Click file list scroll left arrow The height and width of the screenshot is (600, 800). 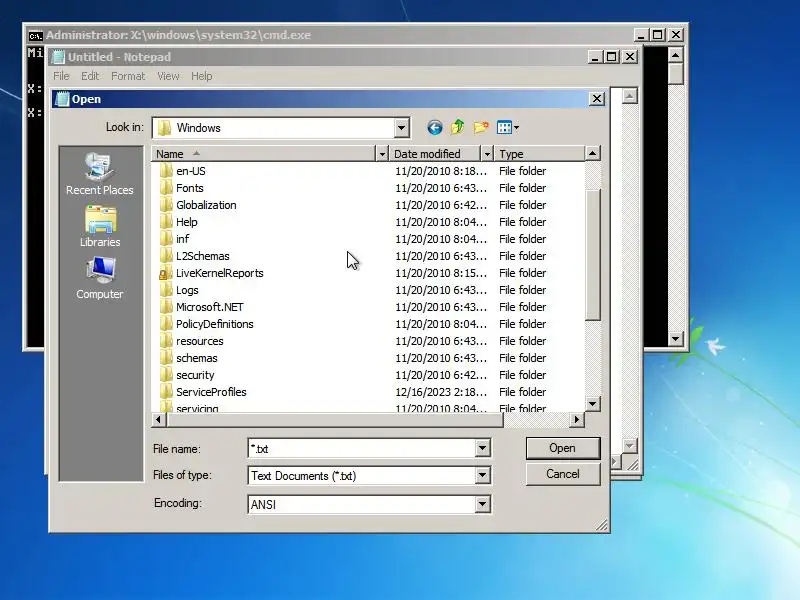[x=159, y=419]
